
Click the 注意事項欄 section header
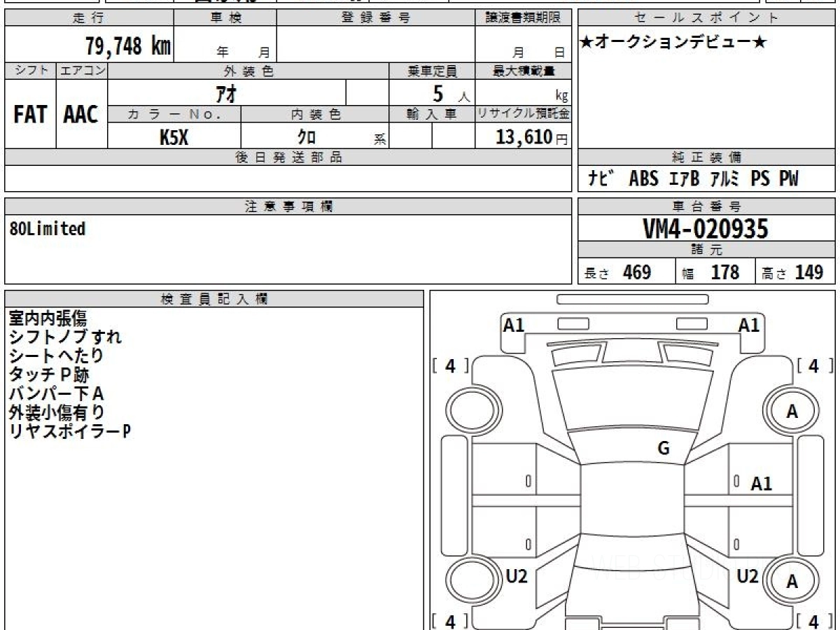click(x=288, y=206)
